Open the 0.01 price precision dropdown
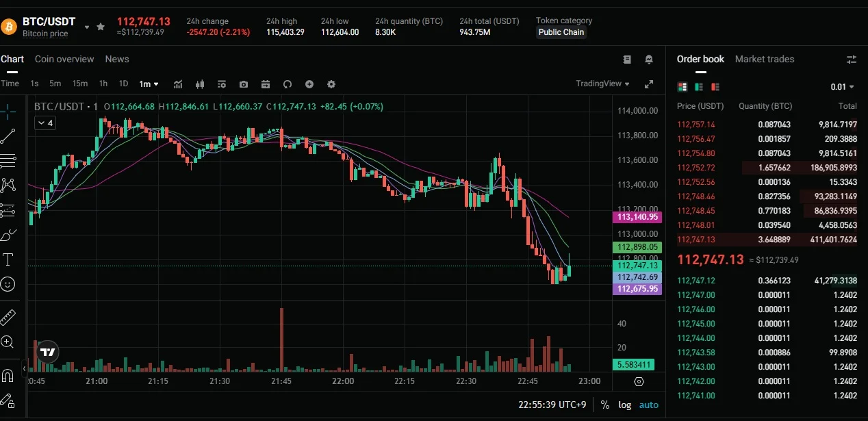 click(843, 87)
